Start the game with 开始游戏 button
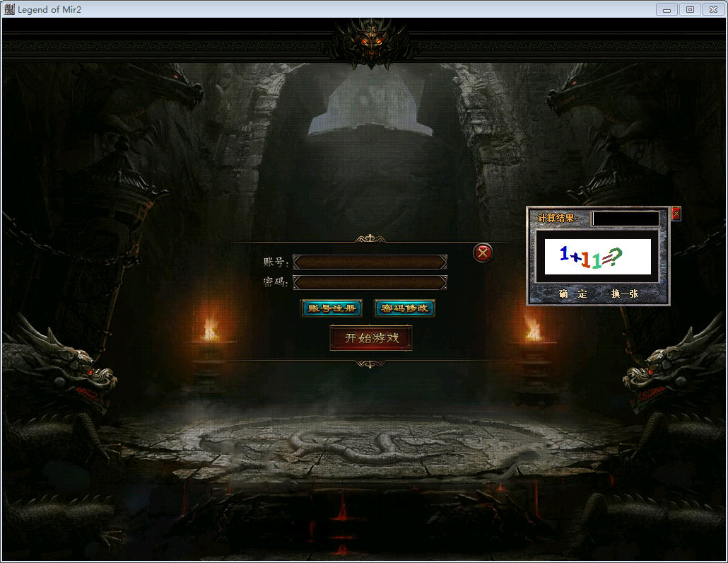This screenshot has height=563, width=728. pos(371,338)
